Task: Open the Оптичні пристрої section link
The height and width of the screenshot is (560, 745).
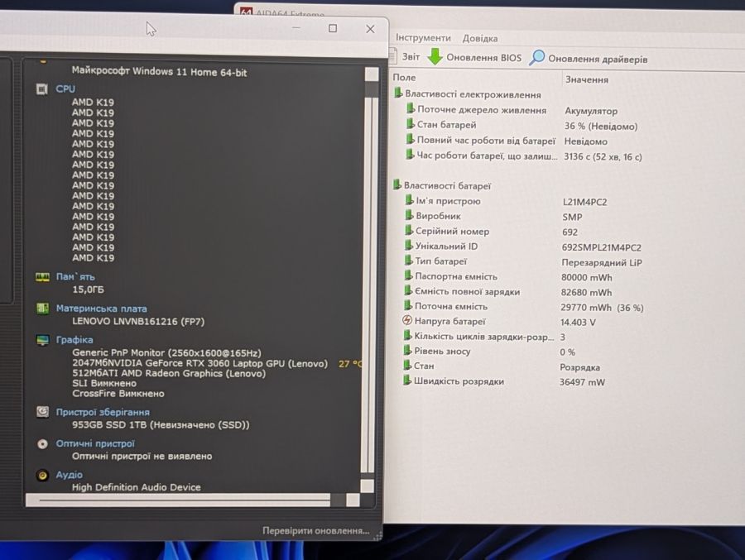Action: point(95,443)
